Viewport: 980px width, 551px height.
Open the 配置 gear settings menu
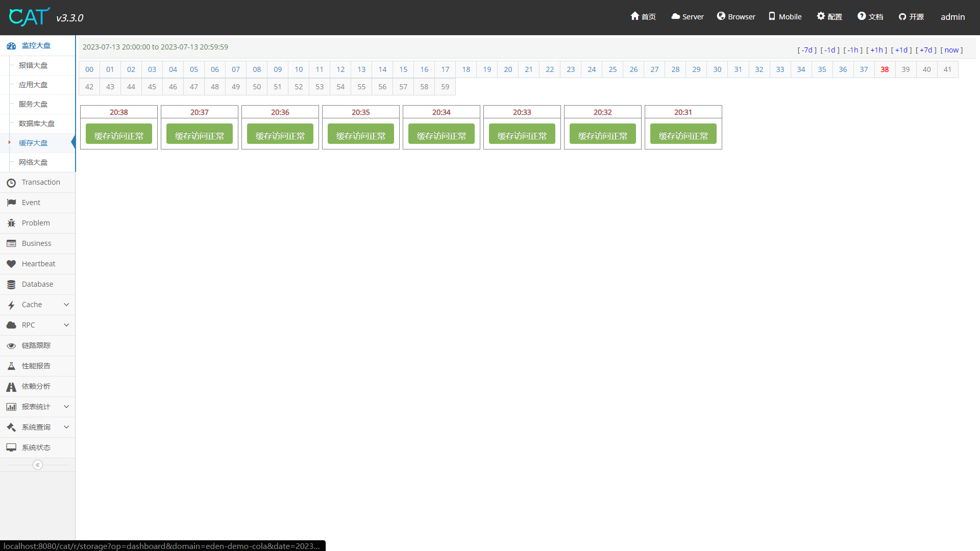coord(829,17)
